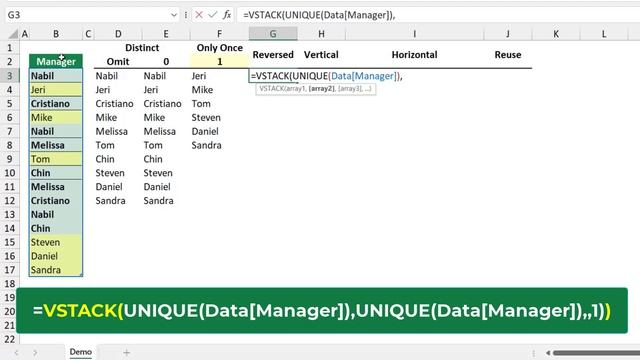Select column I header

(x=414, y=34)
